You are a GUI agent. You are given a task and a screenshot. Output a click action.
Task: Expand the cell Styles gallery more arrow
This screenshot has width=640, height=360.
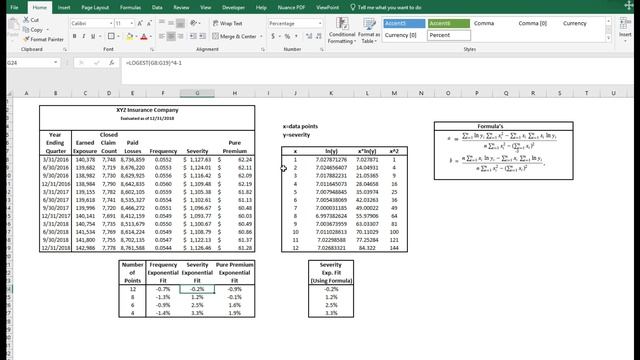click(609, 38)
